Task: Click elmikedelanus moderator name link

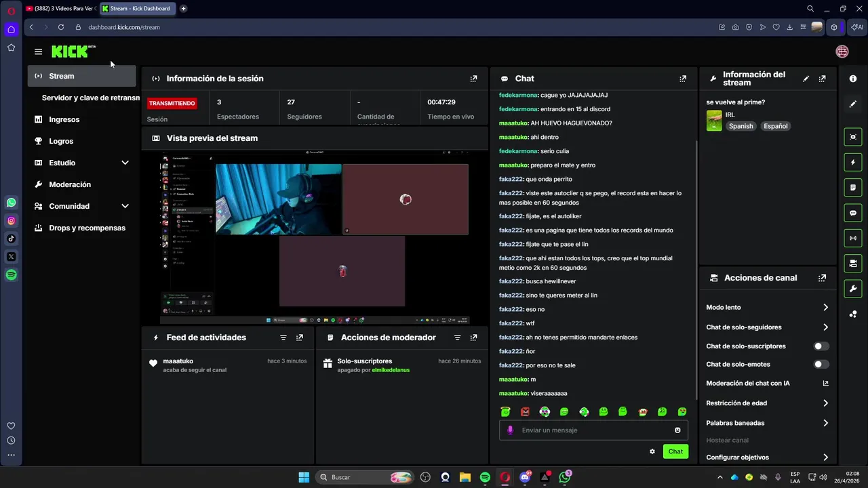Action: (x=391, y=370)
